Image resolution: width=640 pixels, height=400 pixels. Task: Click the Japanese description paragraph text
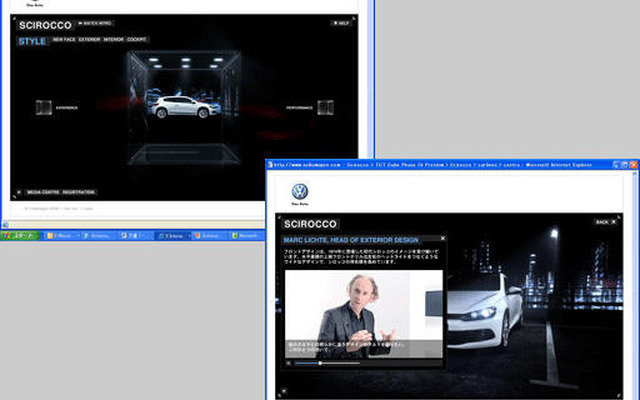click(x=361, y=257)
